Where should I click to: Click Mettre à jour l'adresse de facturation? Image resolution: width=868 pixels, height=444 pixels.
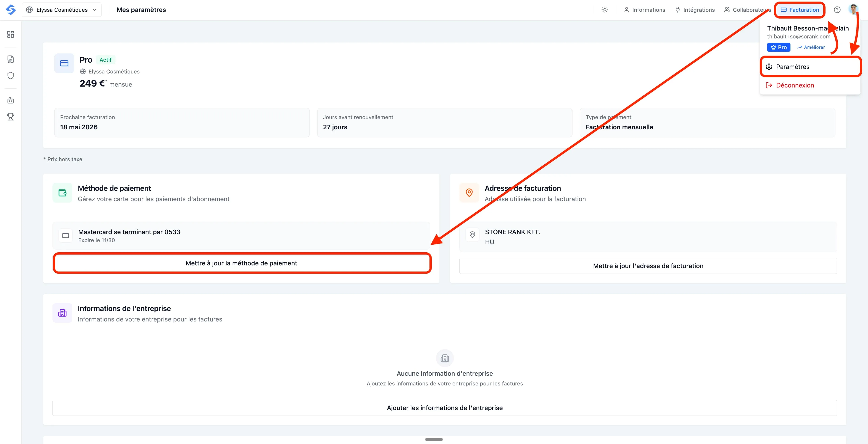click(x=648, y=266)
